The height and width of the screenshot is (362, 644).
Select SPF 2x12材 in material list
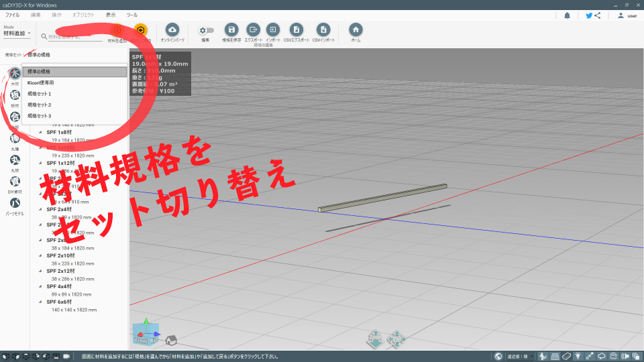[61, 271]
